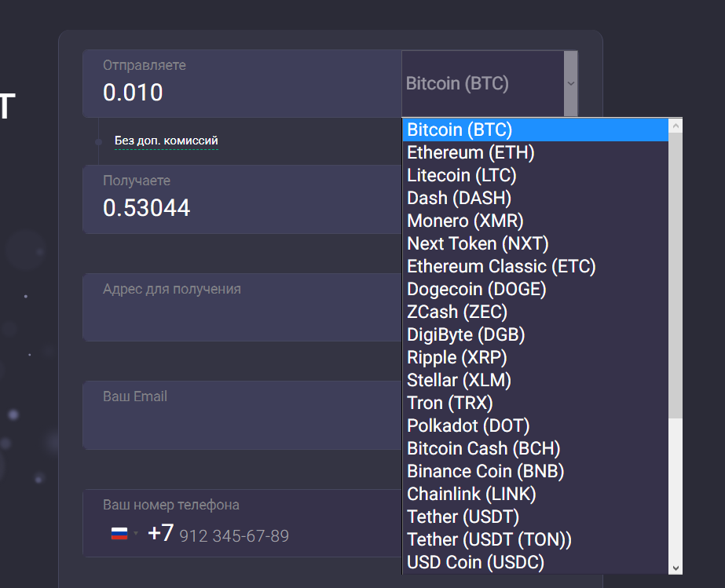
Task: Click the Без доп. комиссий hint link
Action: tap(166, 141)
